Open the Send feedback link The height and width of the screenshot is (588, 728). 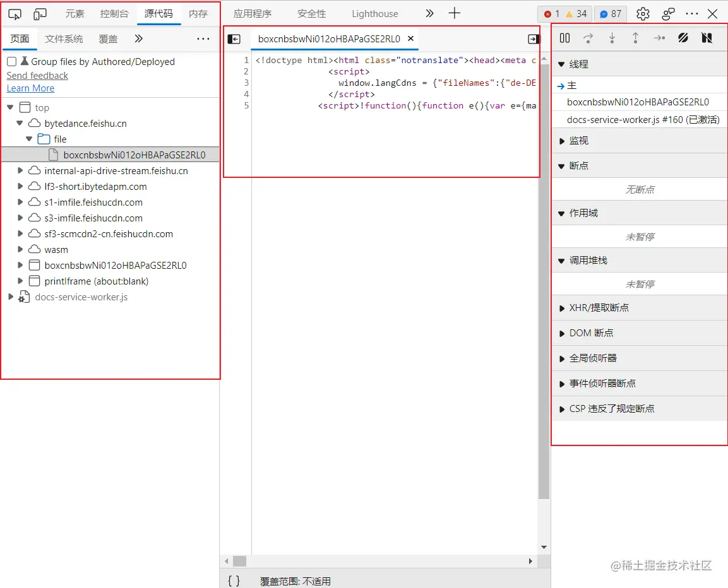[x=37, y=75]
